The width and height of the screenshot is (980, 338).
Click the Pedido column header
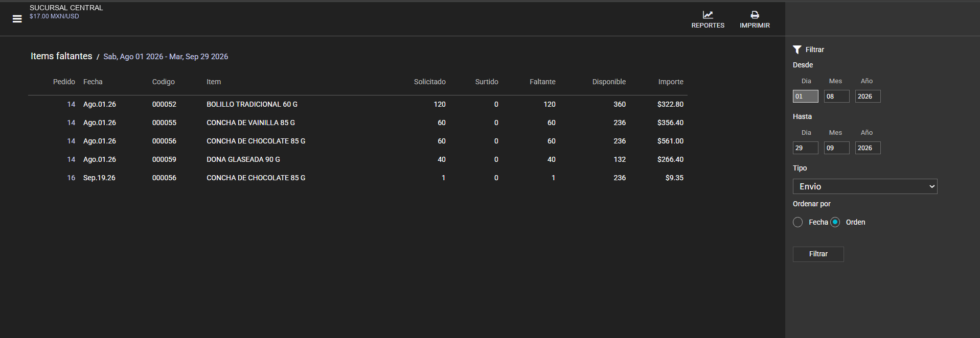click(x=64, y=82)
